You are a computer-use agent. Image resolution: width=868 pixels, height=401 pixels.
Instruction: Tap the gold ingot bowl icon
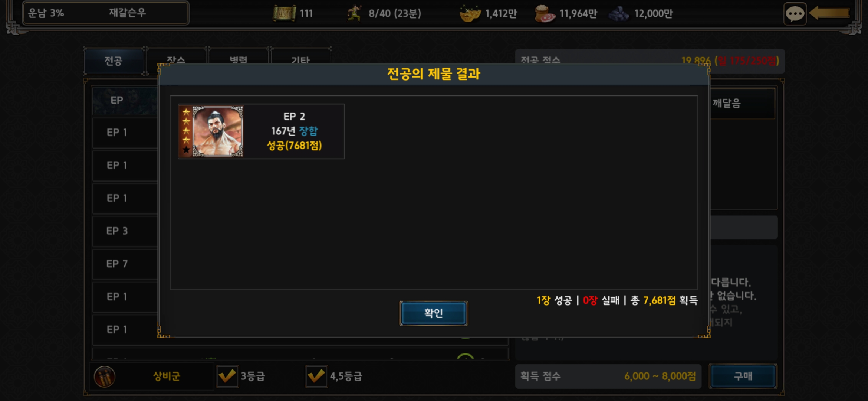pyautogui.click(x=470, y=13)
